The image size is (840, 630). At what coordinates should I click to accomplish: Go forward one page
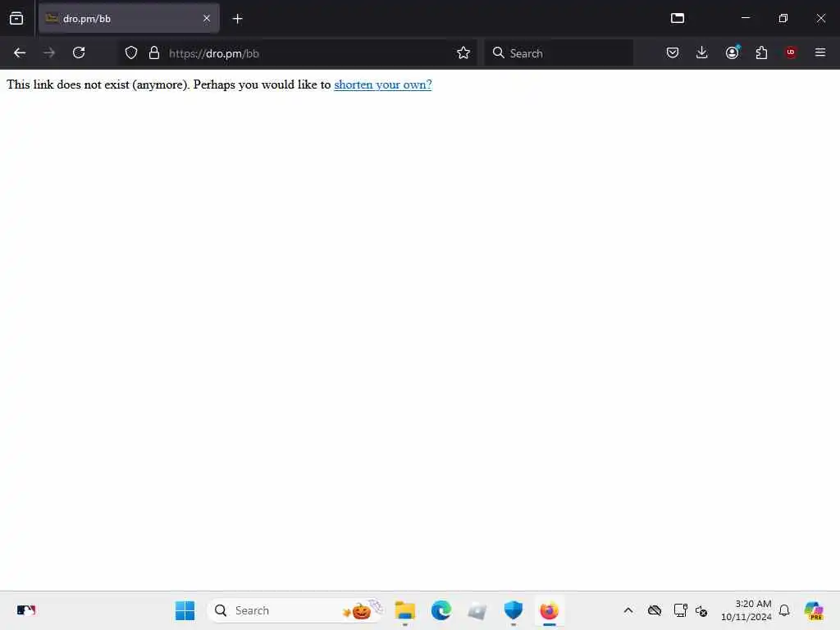point(49,53)
